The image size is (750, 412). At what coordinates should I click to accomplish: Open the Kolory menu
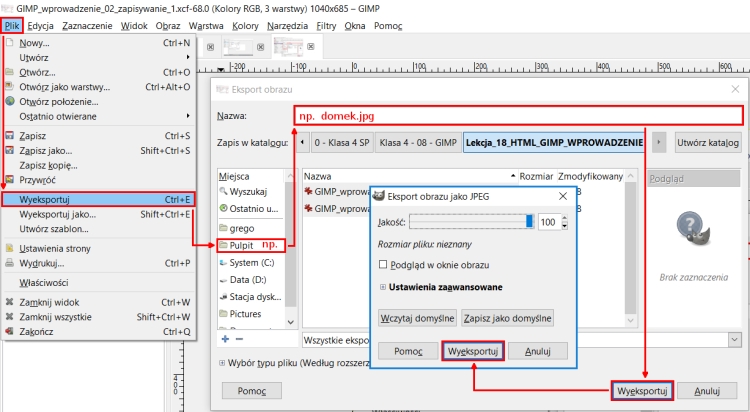(245, 26)
